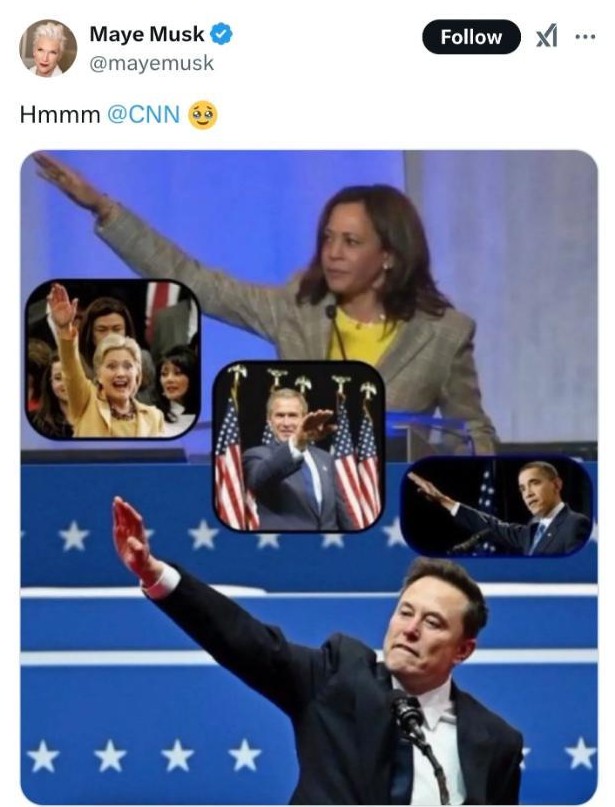The width and height of the screenshot is (615, 807).
Task: Click the teary-eyed emoji in the post
Action: [x=203, y=115]
